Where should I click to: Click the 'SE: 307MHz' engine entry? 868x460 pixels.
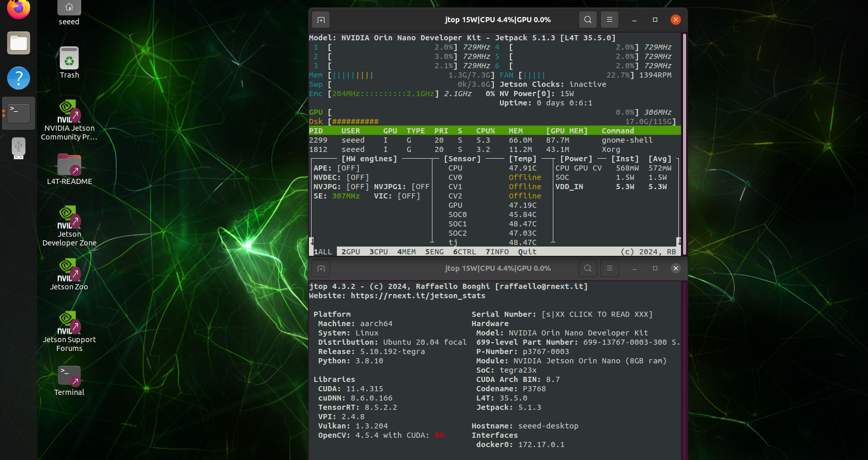pyautogui.click(x=336, y=196)
